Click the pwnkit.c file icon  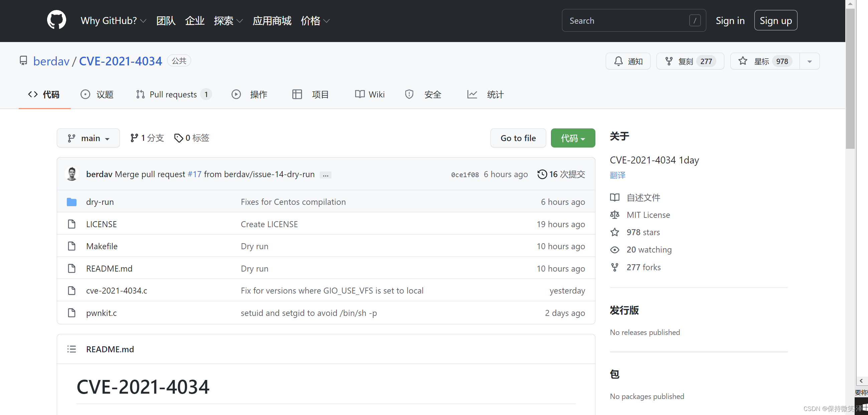tap(71, 313)
